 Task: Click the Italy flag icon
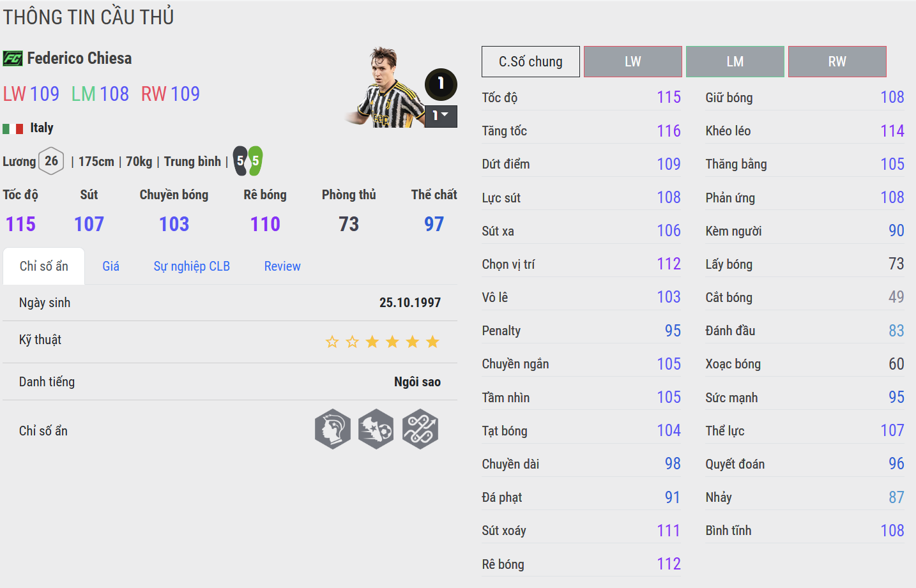click(x=13, y=128)
